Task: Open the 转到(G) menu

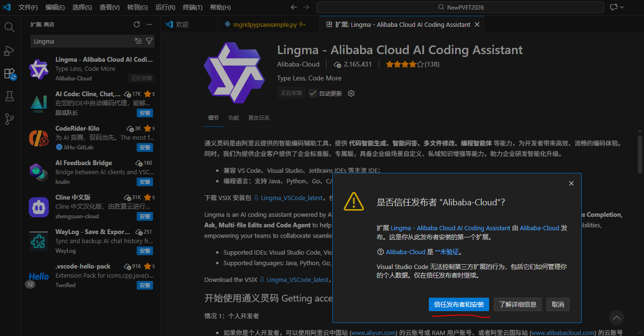Action: 138,7
